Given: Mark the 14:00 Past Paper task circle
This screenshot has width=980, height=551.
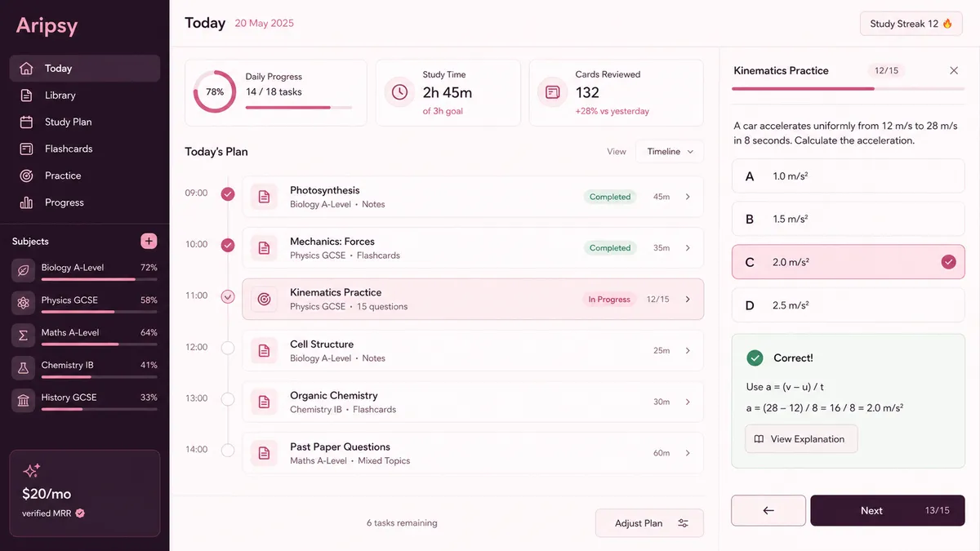Looking at the screenshot, I should pos(228,450).
